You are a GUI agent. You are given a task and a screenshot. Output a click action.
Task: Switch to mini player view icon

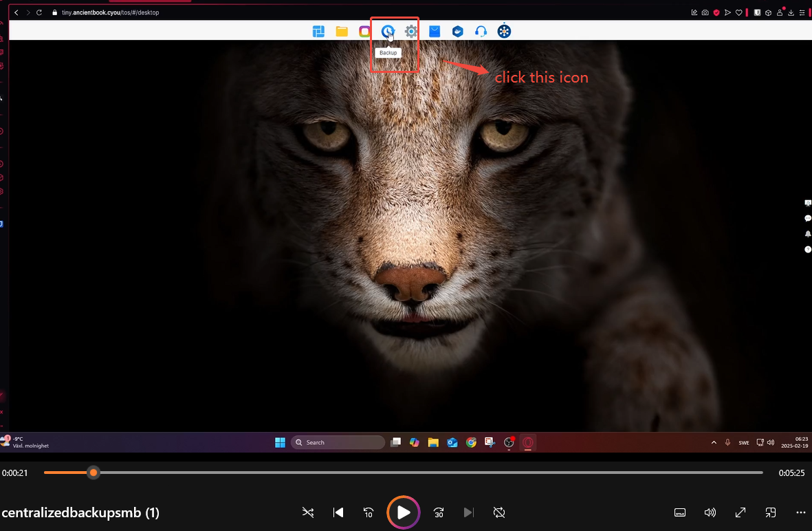[x=771, y=512]
